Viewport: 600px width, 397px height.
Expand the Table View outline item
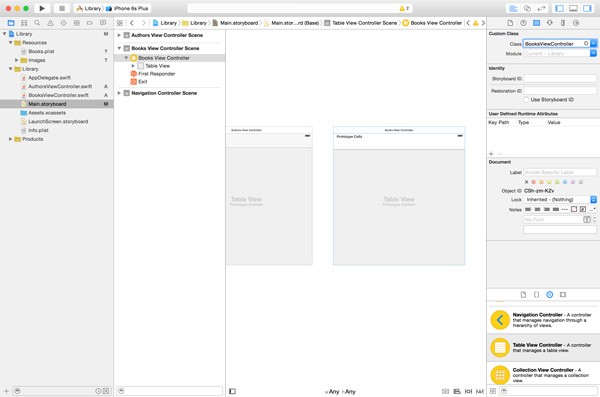(x=133, y=66)
